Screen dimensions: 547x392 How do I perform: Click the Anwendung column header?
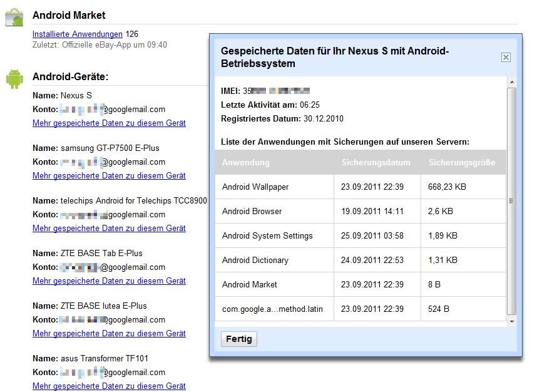[x=246, y=162]
